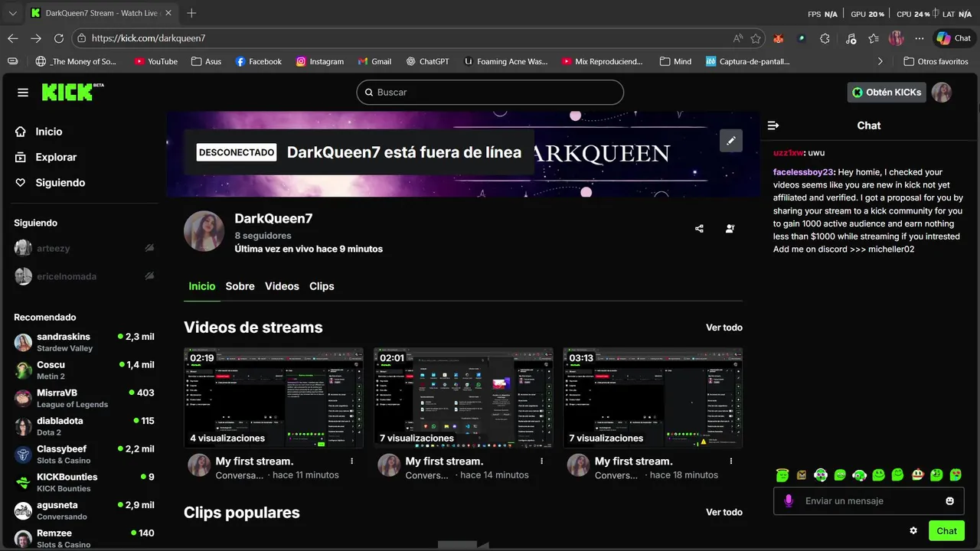The height and width of the screenshot is (551, 980).
Task: Open browser profile picture
Action: [897, 38]
